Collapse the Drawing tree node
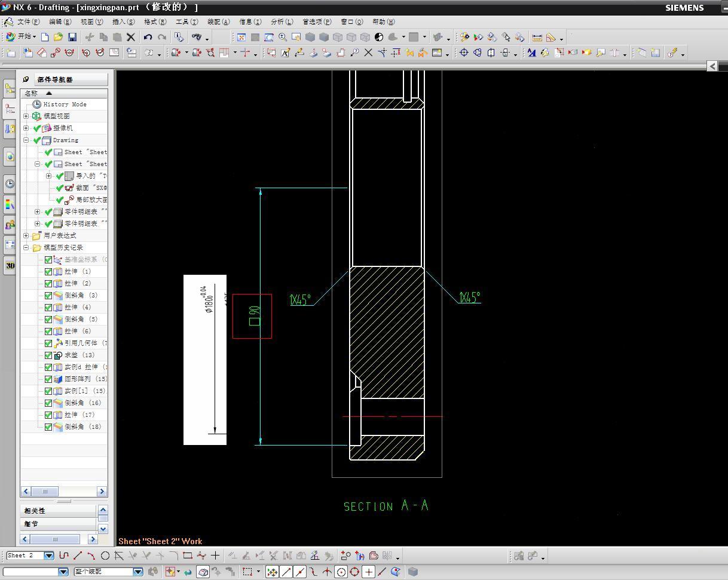728x580 pixels. coord(26,140)
